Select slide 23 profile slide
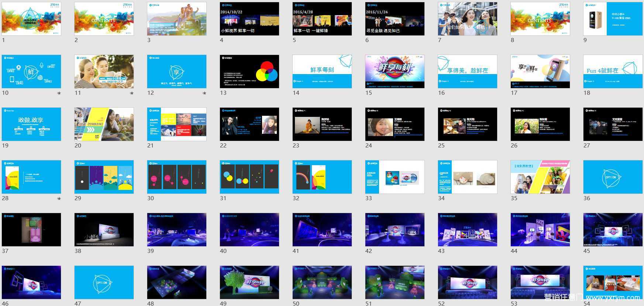This screenshot has width=644, height=306. pyautogui.click(x=322, y=124)
